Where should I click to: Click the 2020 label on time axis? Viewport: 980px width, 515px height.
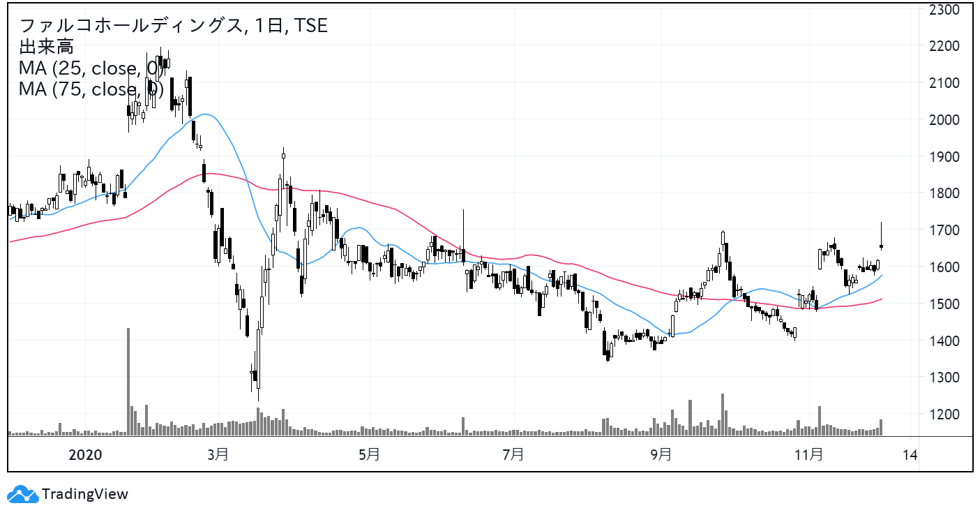tap(86, 455)
